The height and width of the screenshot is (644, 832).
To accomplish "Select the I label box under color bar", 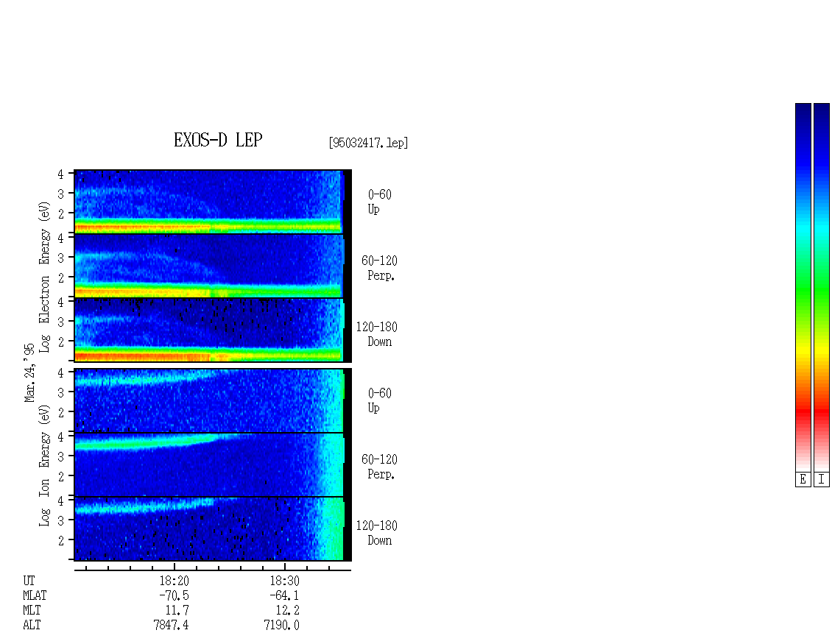I will [x=822, y=480].
